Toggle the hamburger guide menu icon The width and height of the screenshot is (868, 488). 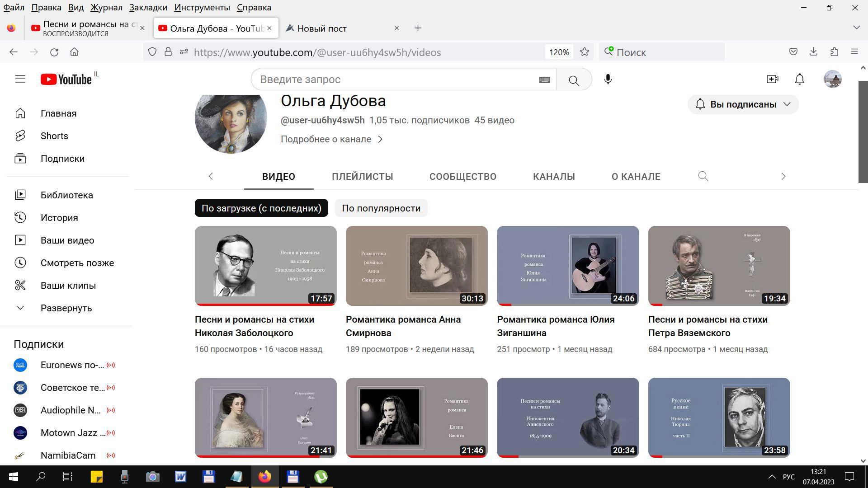click(20, 79)
